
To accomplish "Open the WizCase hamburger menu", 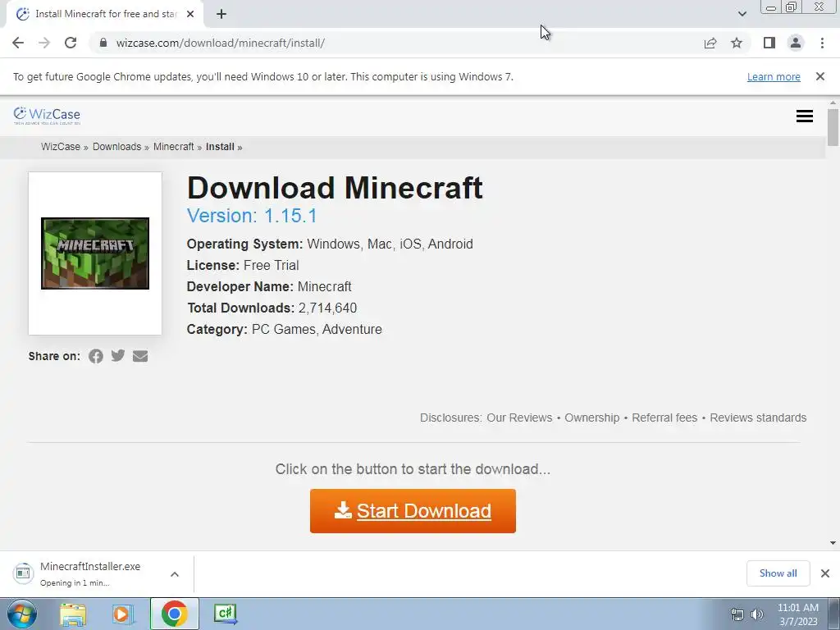I will pyautogui.click(x=805, y=116).
